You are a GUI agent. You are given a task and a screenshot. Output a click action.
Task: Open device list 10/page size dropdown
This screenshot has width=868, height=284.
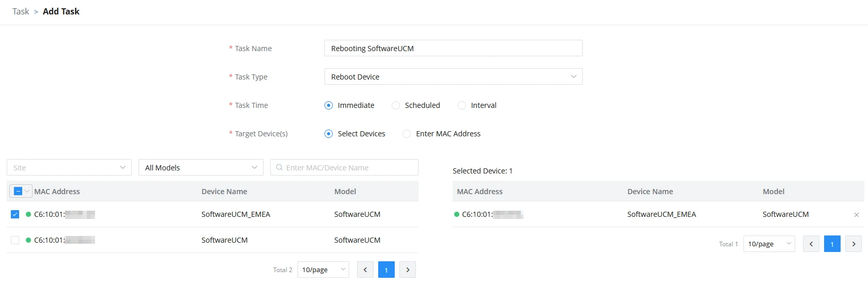tap(323, 270)
